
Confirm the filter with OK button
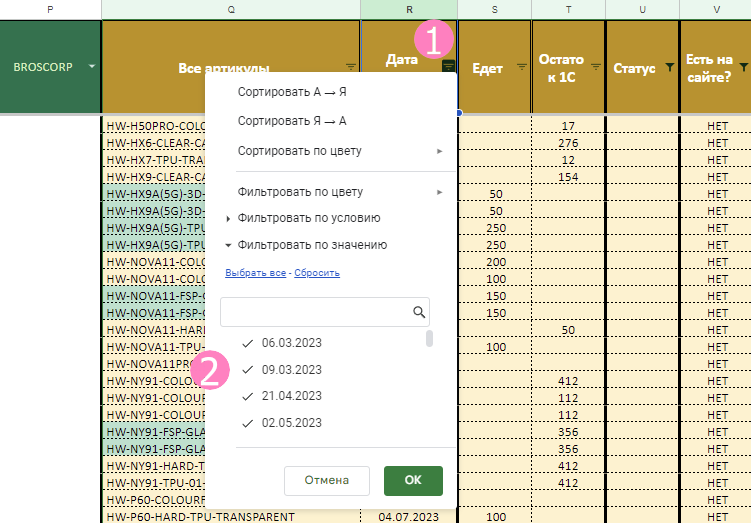(413, 480)
